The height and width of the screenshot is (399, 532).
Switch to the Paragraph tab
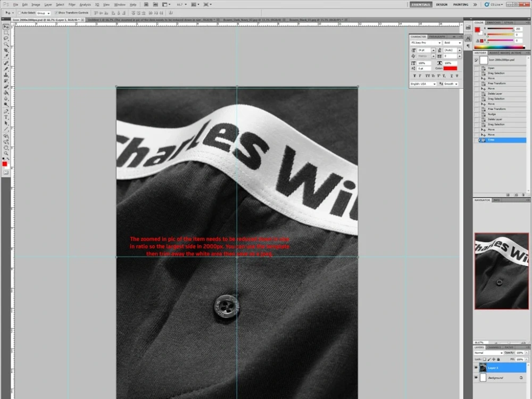pos(437,37)
